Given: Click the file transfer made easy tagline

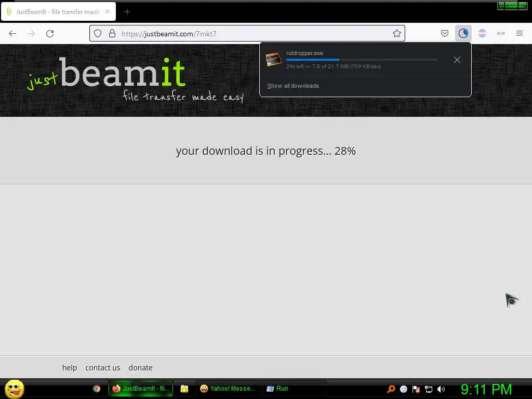Looking at the screenshot, I should [x=183, y=96].
